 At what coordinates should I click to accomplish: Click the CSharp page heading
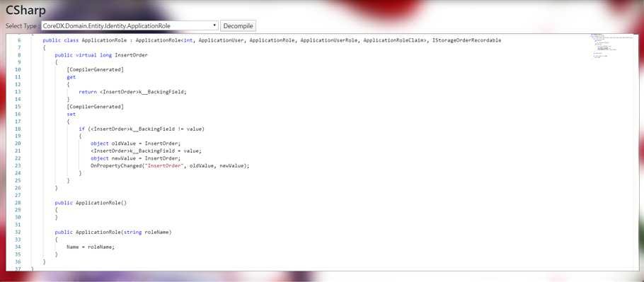(x=26, y=10)
